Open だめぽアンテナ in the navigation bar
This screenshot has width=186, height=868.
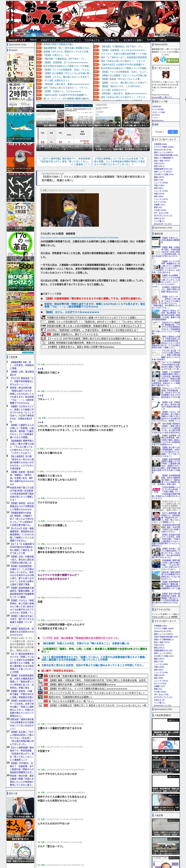[48, 40]
